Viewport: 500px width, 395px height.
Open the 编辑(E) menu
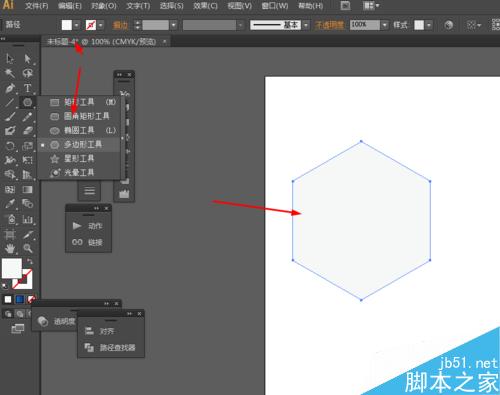(x=70, y=6)
